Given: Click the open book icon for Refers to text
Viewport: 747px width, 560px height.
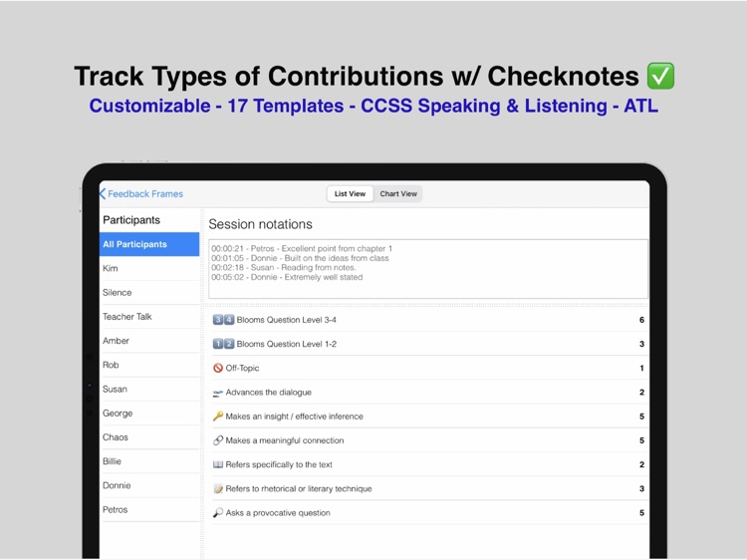Looking at the screenshot, I should click(218, 464).
